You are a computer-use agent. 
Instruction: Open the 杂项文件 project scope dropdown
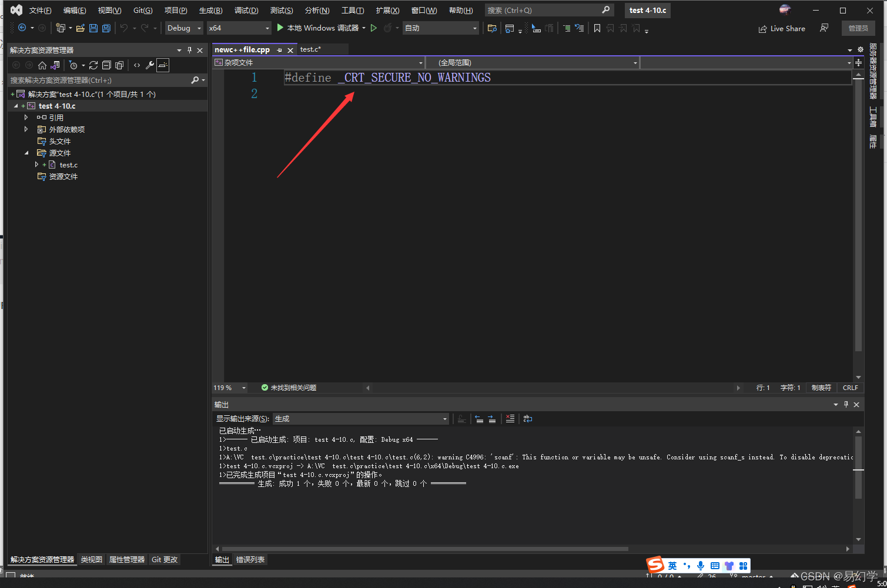coord(319,62)
